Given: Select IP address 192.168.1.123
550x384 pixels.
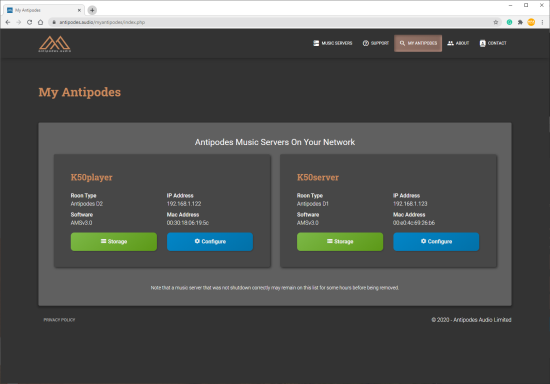Looking at the screenshot, I should pos(410,204).
